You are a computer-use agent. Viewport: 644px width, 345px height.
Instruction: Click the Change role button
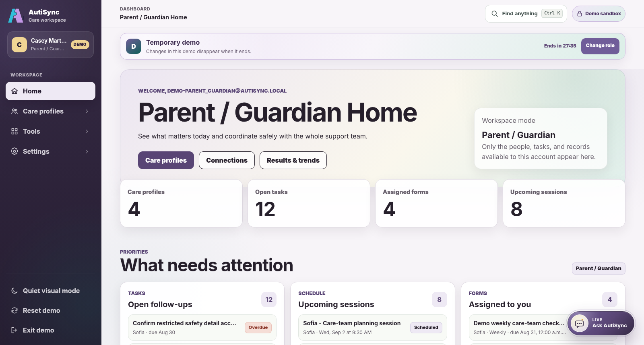click(600, 46)
